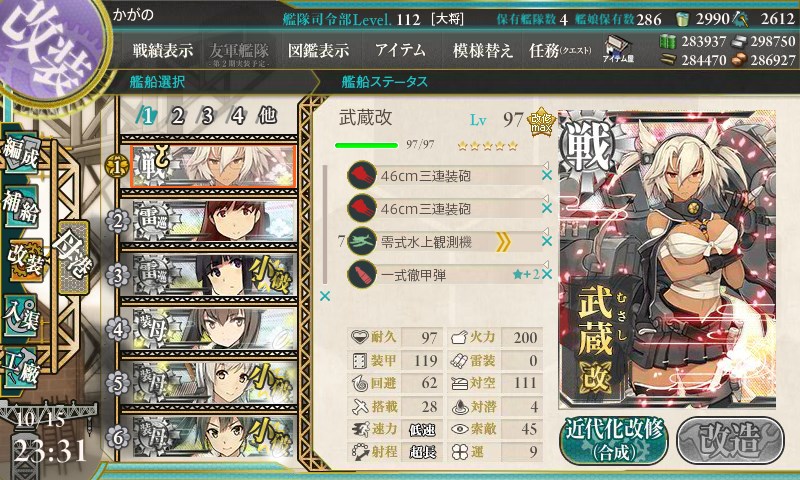Click the 改造 remodel button
Image resolution: width=800 pixels, height=480 pixels.
point(730,440)
